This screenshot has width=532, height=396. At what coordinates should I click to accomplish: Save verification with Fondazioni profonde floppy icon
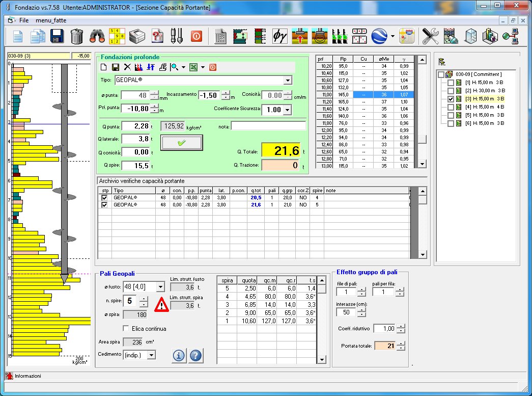(116, 67)
